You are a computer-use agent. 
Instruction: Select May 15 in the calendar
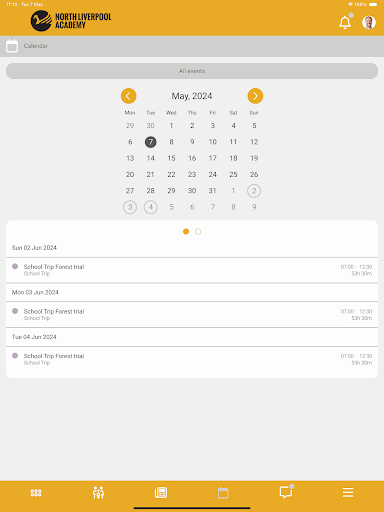click(x=171, y=158)
